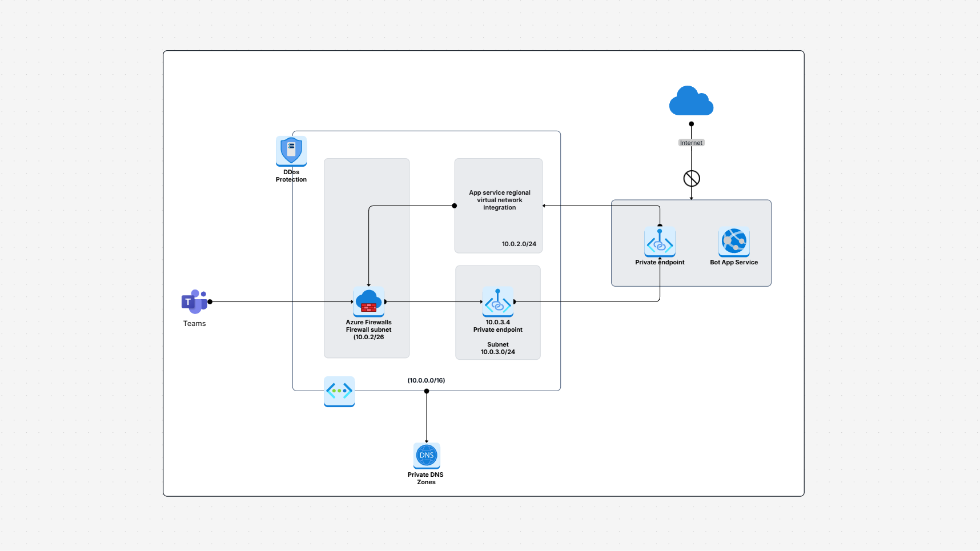
Task: Click the (10.0.0.0/16) label text
Action: 426,380
